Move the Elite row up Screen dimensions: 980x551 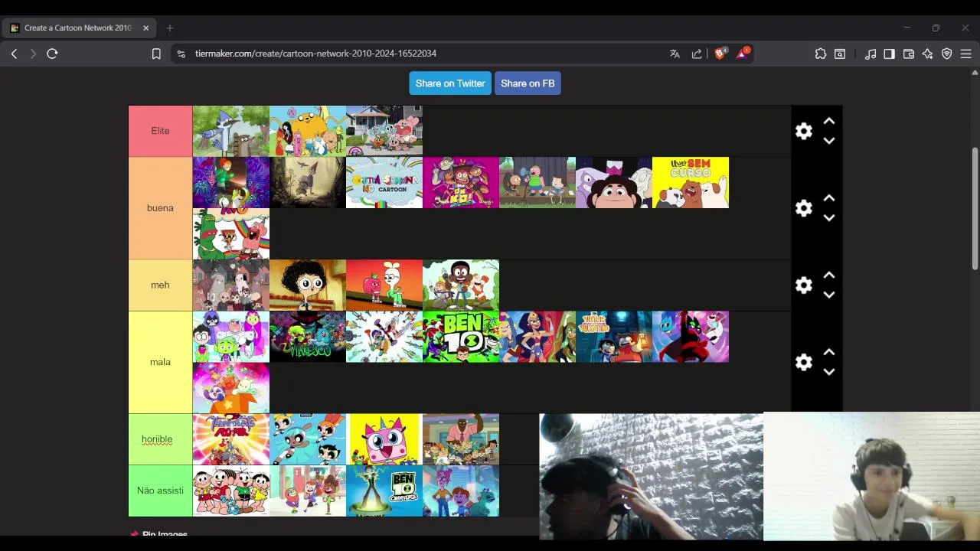tap(829, 121)
